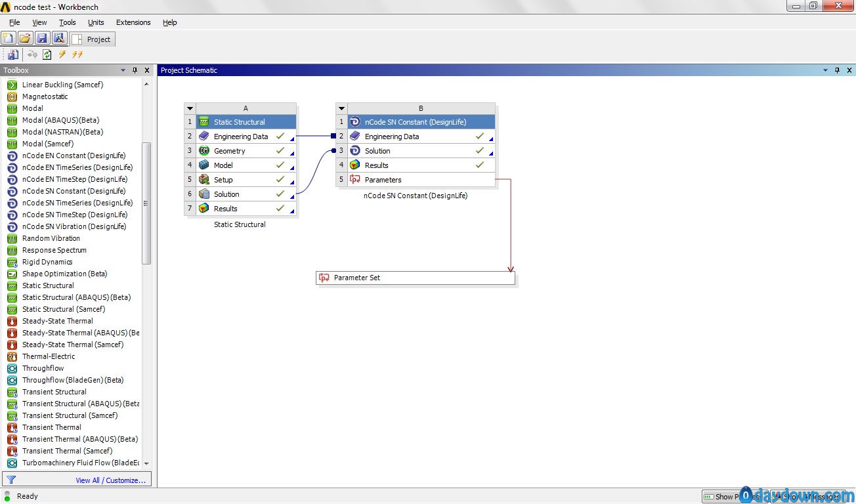Close the Toolbox panel

point(148,70)
